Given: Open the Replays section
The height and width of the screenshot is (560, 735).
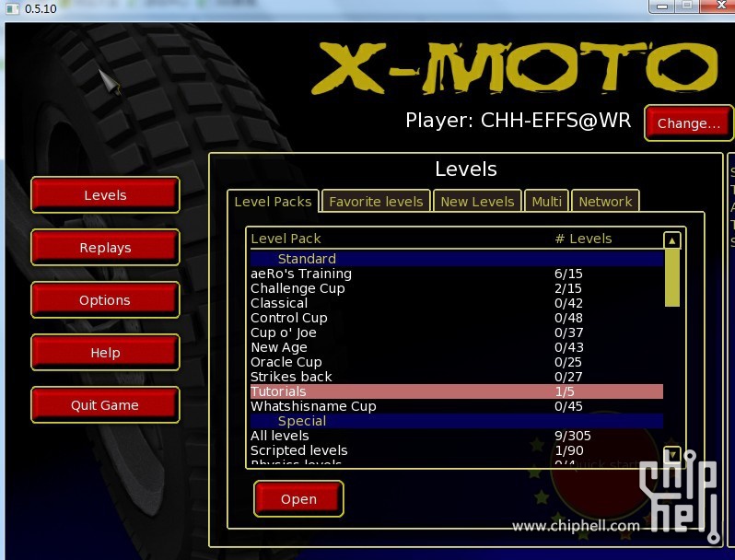Looking at the screenshot, I should pos(106,248).
